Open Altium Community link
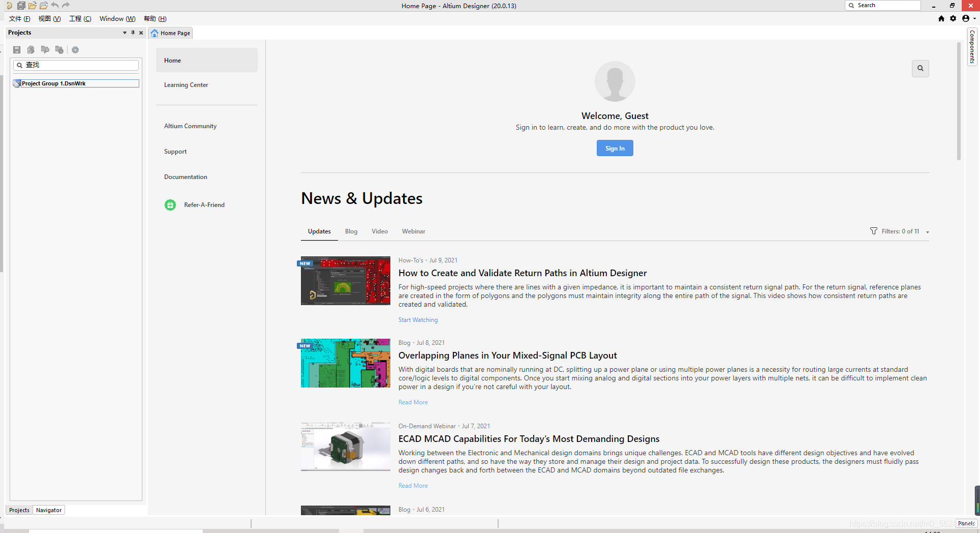Screen dimensions: 980x533 pyautogui.click(x=190, y=126)
